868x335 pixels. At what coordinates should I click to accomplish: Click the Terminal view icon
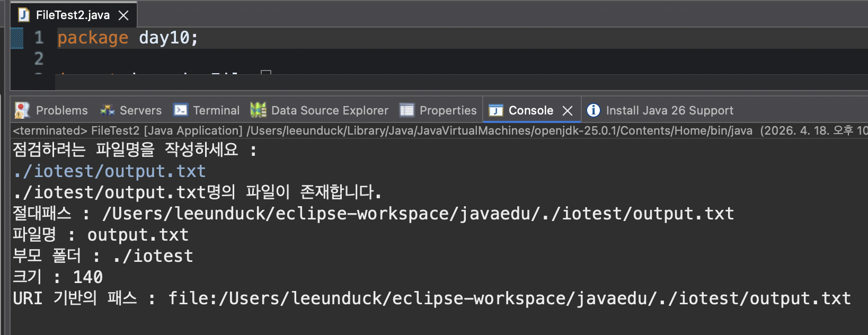point(181,110)
